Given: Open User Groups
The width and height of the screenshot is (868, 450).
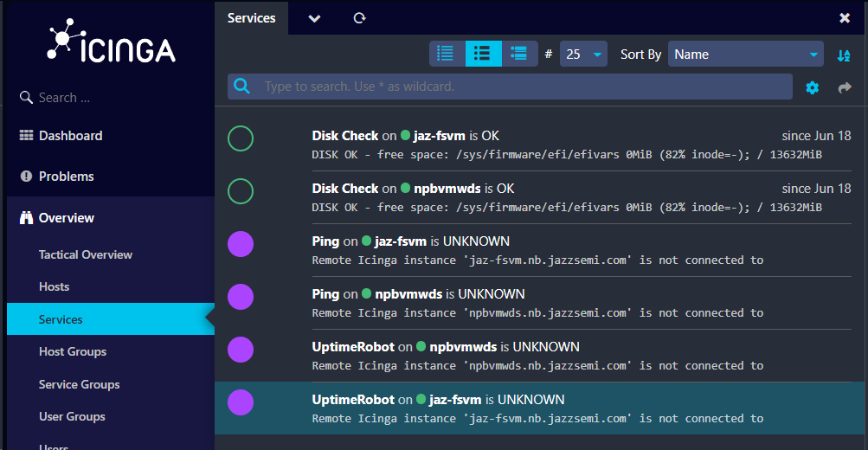Looking at the screenshot, I should (x=72, y=416).
